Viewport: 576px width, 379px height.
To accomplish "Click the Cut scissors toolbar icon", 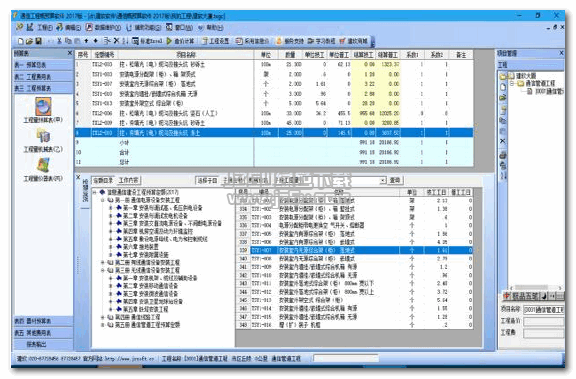I will (59, 41).
